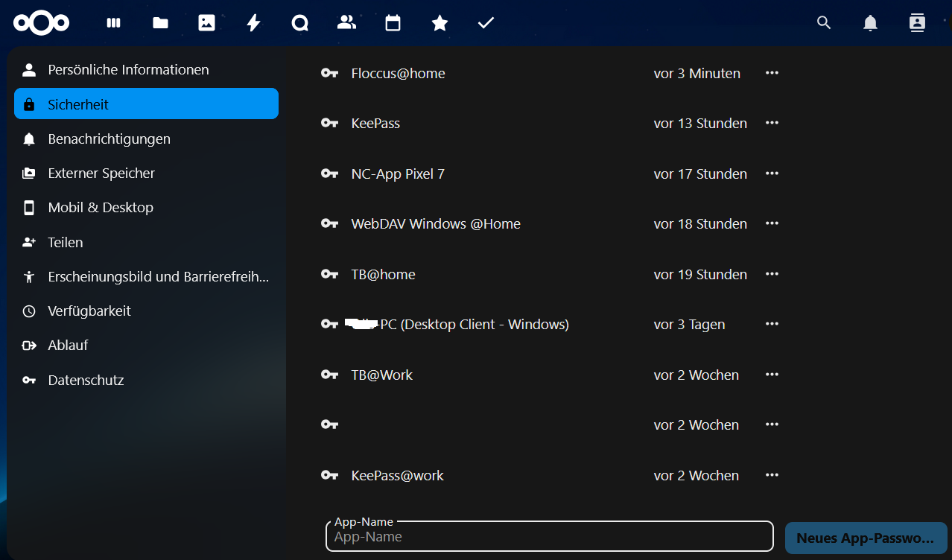This screenshot has height=560, width=952.
Task: Open the notifications bell in header
Action: [x=870, y=23]
